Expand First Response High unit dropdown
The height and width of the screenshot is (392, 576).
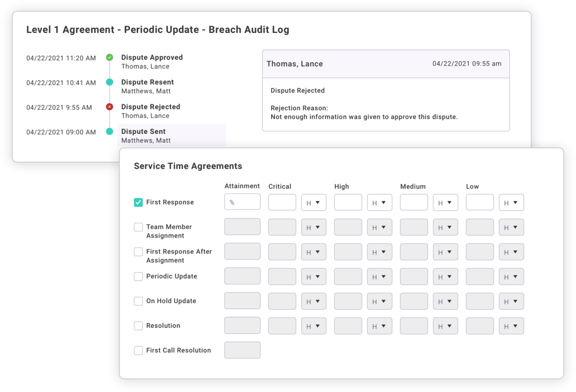point(379,202)
